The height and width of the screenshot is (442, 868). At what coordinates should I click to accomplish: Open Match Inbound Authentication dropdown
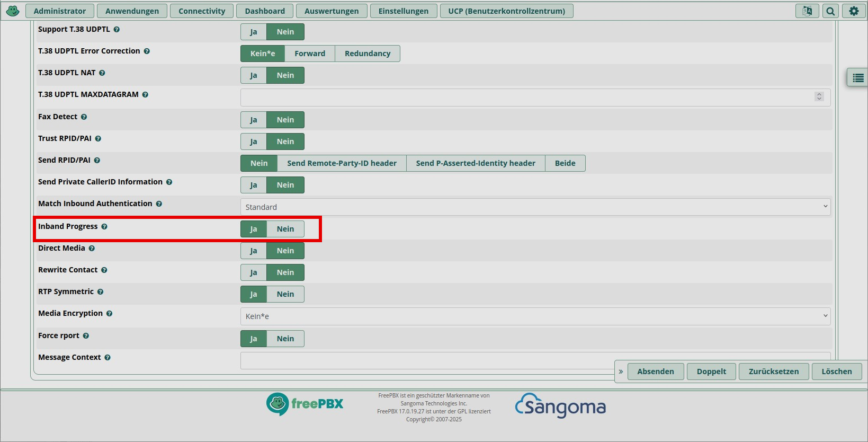point(535,207)
